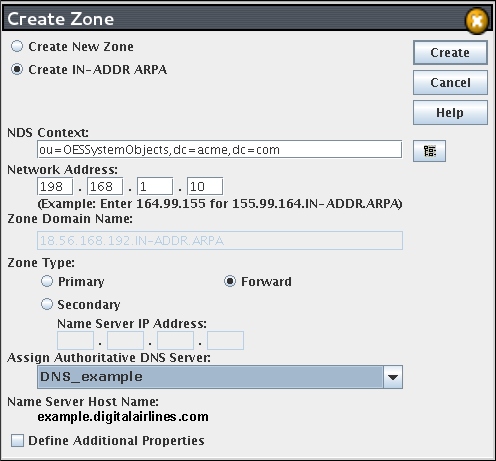Click the Help button

[450, 113]
